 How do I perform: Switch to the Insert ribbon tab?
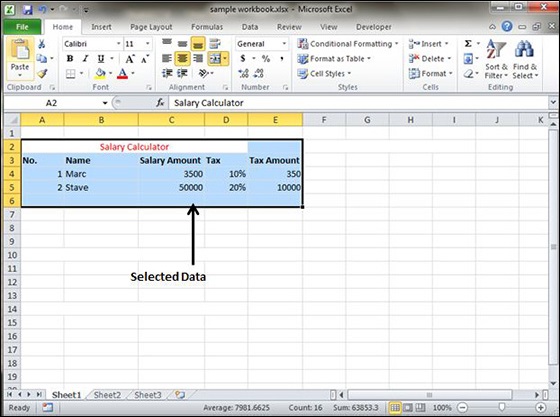tap(101, 27)
